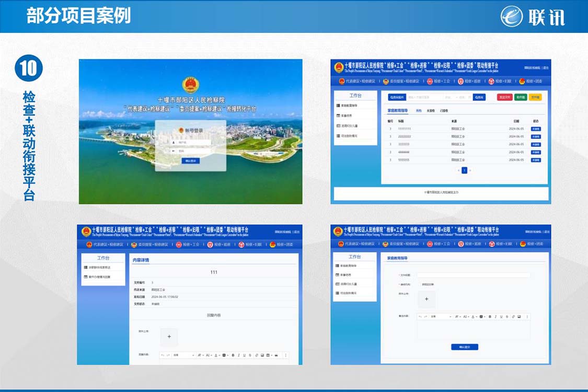Open 检察+妇联 in the list screenshot navigation
Image resolution: width=588 pixels, height=392 pixels.
tap(500, 81)
